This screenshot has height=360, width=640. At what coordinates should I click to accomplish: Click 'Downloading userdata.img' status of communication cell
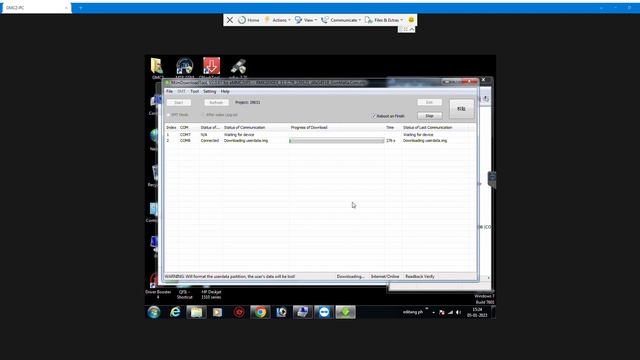[x=246, y=141]
